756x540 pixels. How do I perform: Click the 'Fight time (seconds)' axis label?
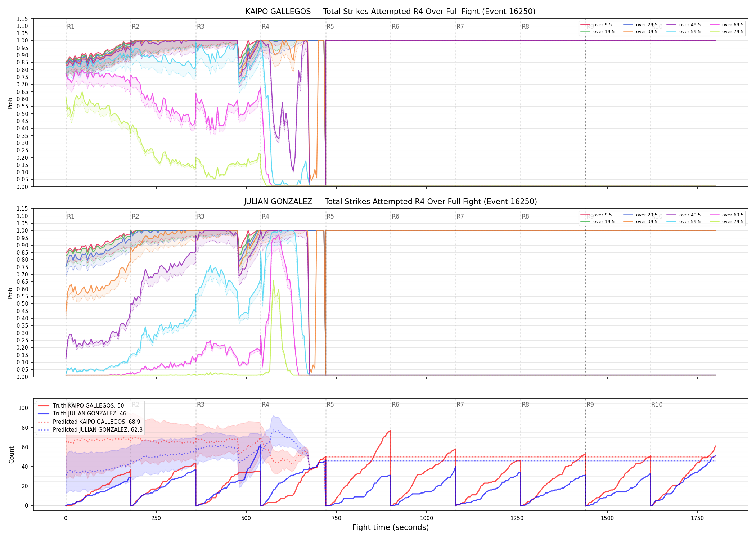tap(391, 527)
